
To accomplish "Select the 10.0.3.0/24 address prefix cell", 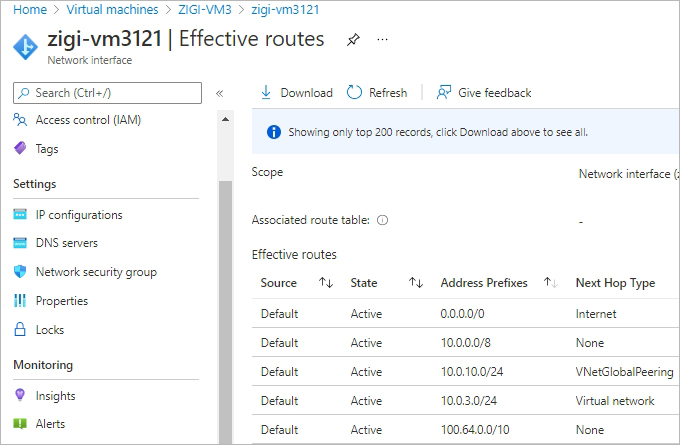I will tap(469, 401).
